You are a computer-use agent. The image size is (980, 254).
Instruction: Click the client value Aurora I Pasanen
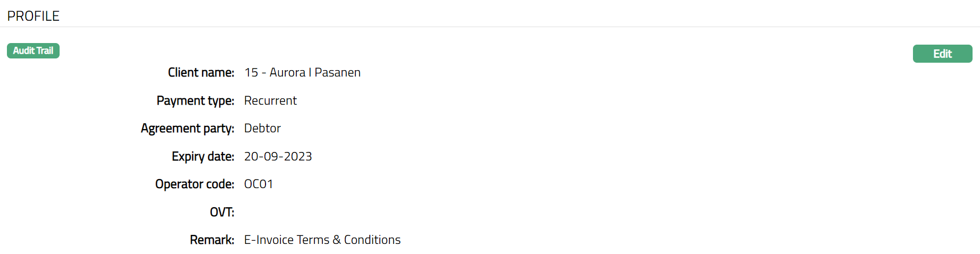pos(302,73)
